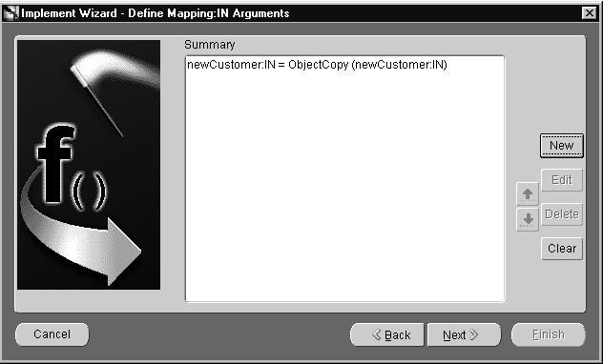Go Back to the previous wizard step
The width and height of the screenshot is (603, 364).
click(386, 334)
